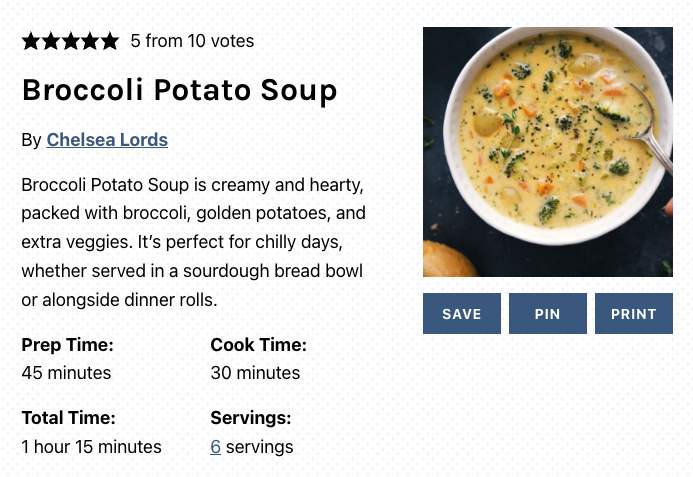Click the second rating star
Screen dimensions: 693x477
pos(51,41)
